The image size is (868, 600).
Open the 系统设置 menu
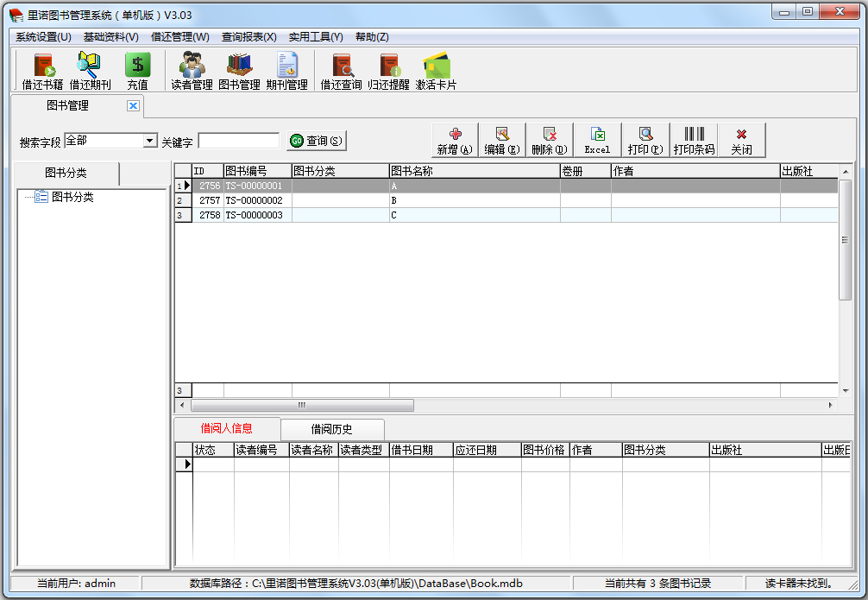[43, 36]
